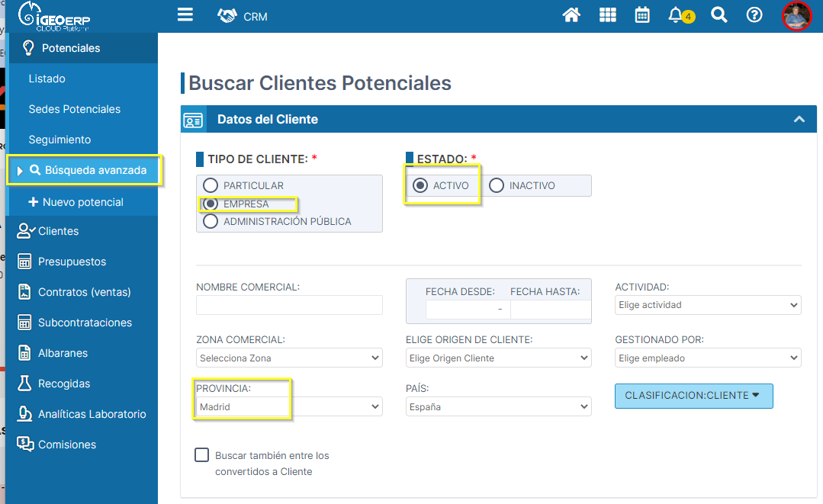Collapse the Datos del Cliente panel
Viewport: 823px width, 504px height.
pyautogui.click(x=799, y=119)
